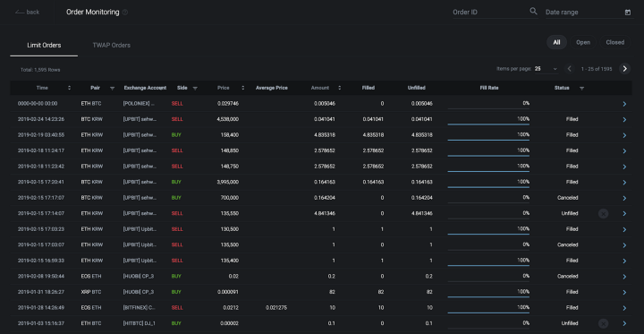This screenshot has width=644, height=334.
Task: Expand the 2019-02-24 14:23:26 order details
Action: click(624, 119)
